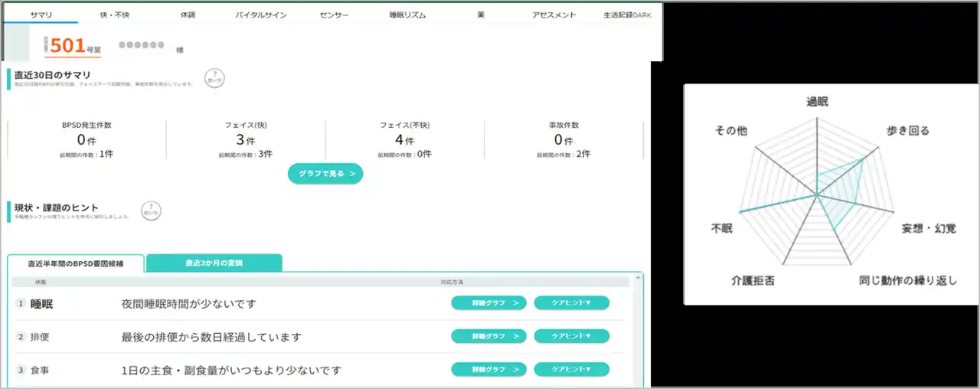This screenshot has width=980, height=389.
Task: Click the 介護拒否 label on the radar chart
Action: coord(753,280)
